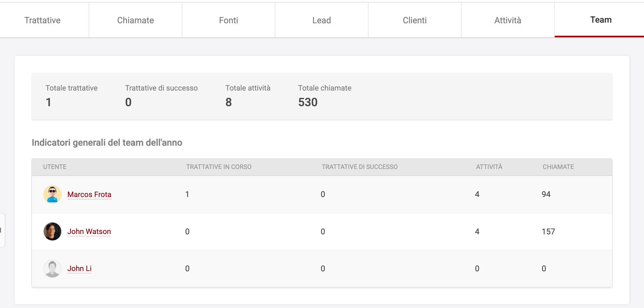Viewport: 644px width, 308px height.
Task: Click the Totale chiamate value 530
Action: tap(308, 102)
